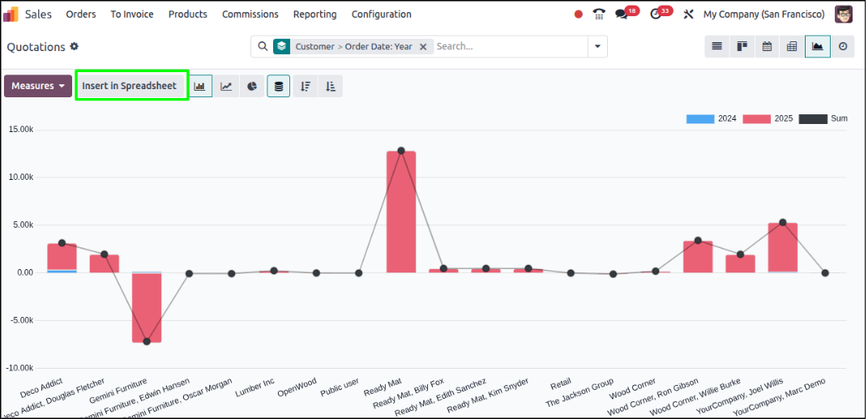The height and width of the screenshot is (419, 868).
Task: Open the To Invoice menu
Action: (x=132, y=15)
